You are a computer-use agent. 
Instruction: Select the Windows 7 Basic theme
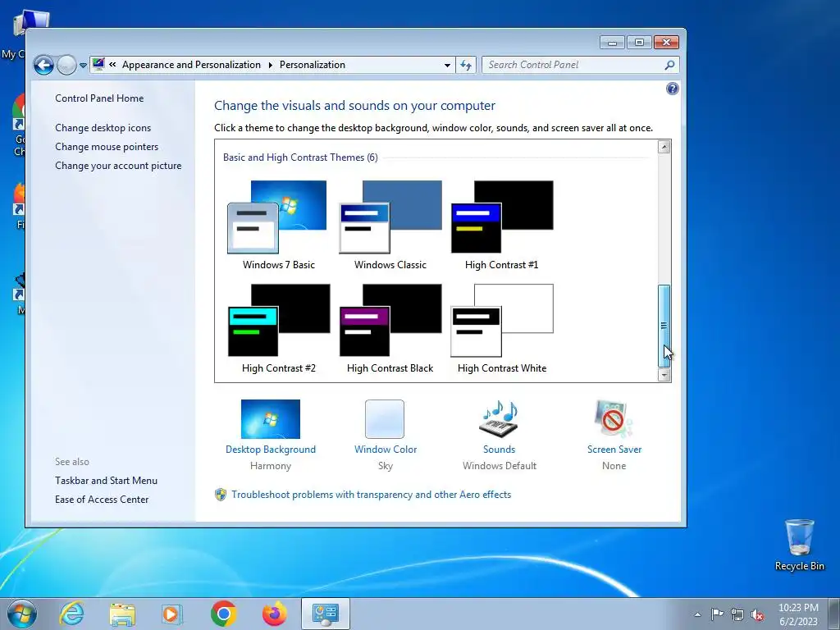click(x=277, y=225)
